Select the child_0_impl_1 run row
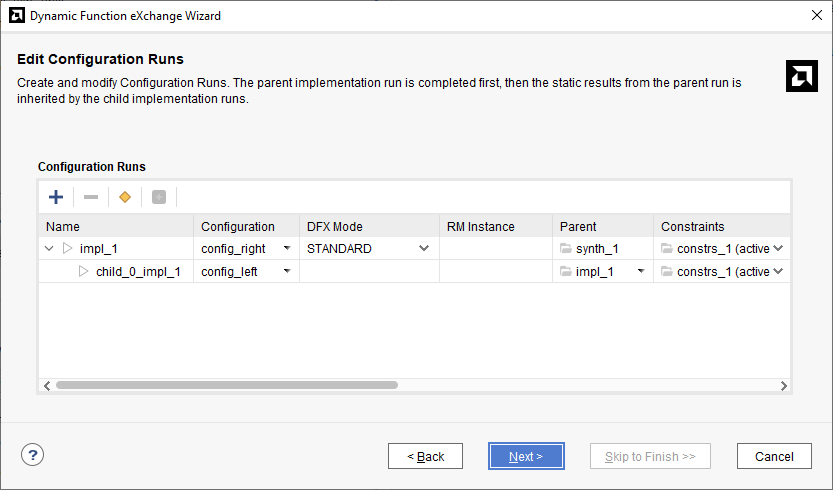 pos(414,271)
